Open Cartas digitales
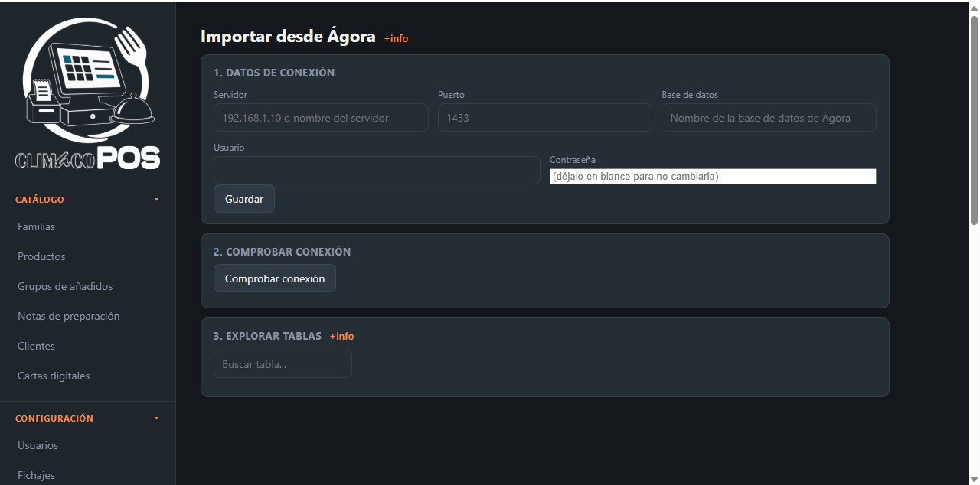The image size is (980, 485). (54, 376)
